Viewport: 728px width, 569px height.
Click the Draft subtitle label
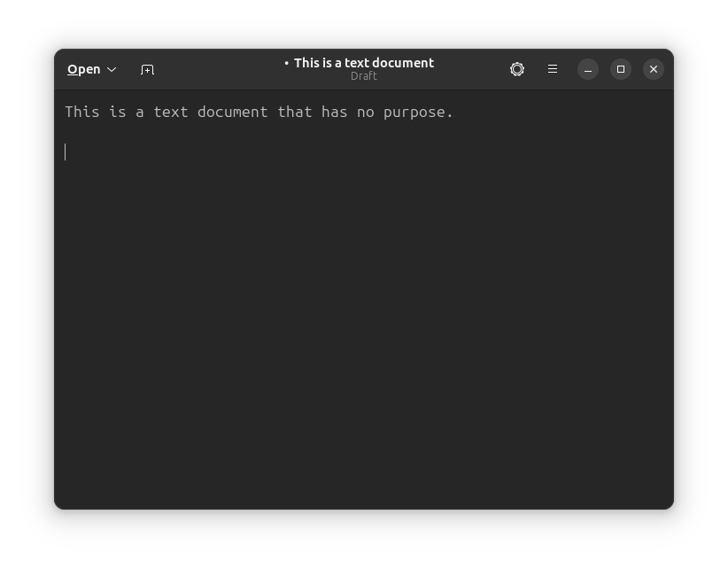click(x=363, y=76)
